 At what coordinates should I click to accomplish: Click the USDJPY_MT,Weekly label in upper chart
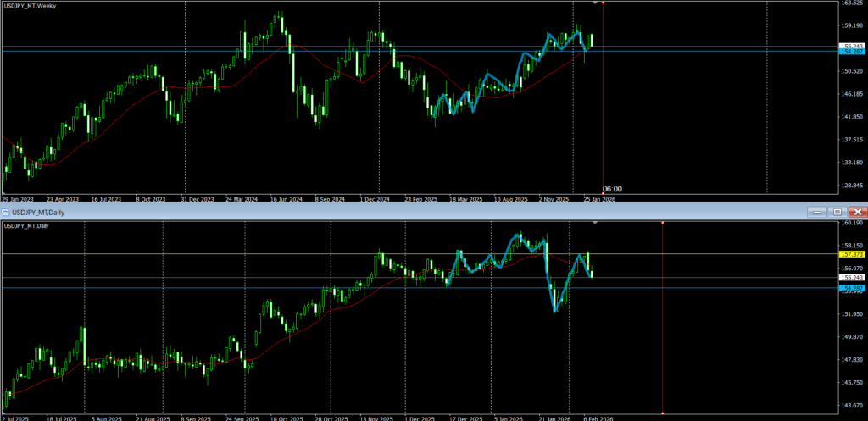31,6
